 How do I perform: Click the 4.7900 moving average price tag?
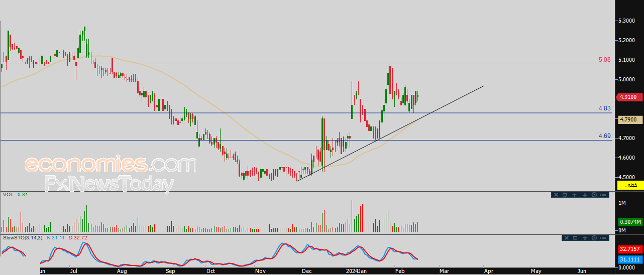pos(629,119)
